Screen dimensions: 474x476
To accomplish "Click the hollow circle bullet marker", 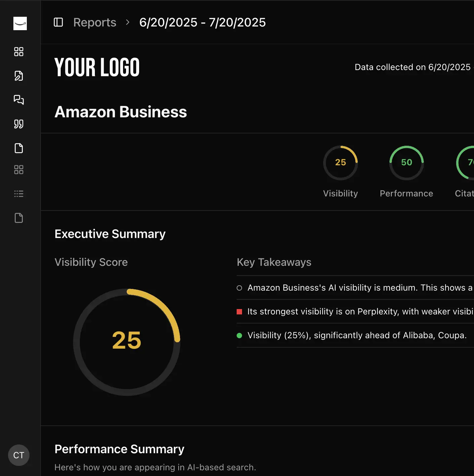I will click(239, 288).
